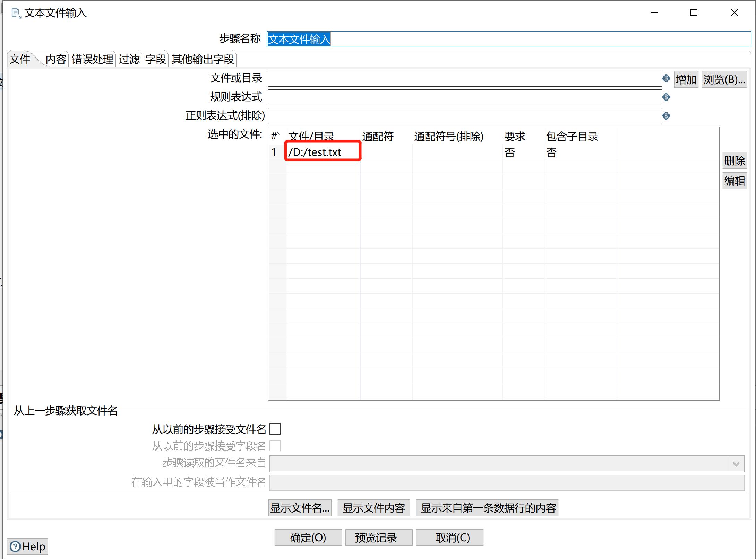Click the 通配符 column header
Image resolution: width=756 pixels, height=559 pixels.
tap(386, 137)
